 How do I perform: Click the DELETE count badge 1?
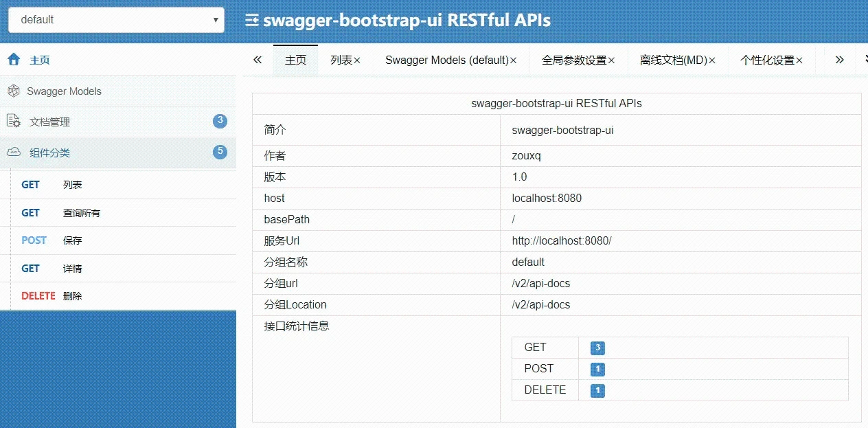point(597,391)
